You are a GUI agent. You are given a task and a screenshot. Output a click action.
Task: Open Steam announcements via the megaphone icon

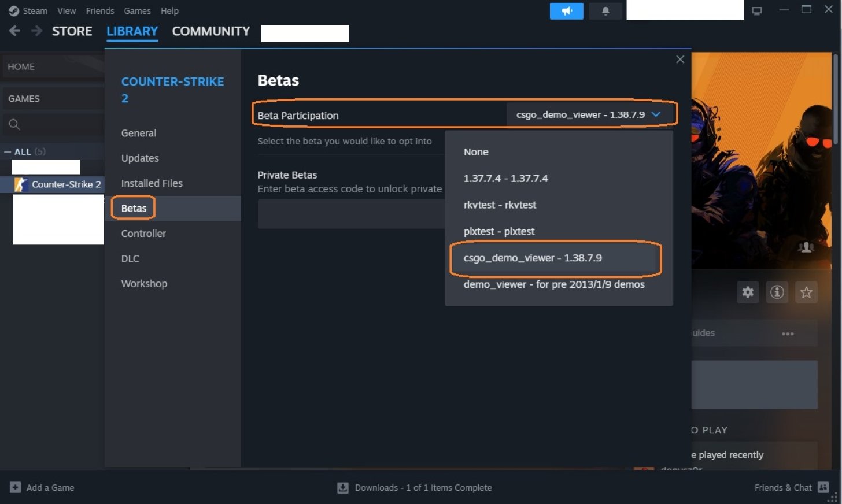point(566,10)
